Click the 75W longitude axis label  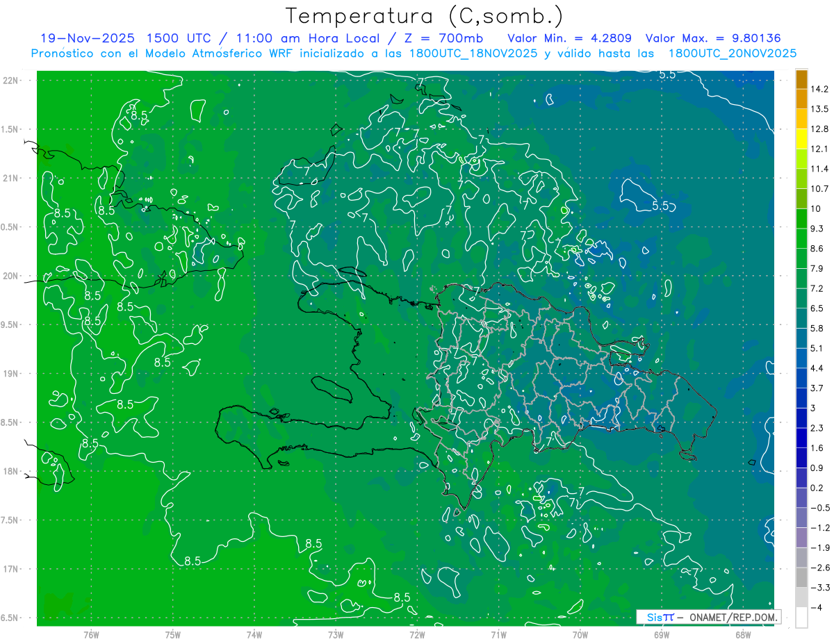[x=172, y=634]
